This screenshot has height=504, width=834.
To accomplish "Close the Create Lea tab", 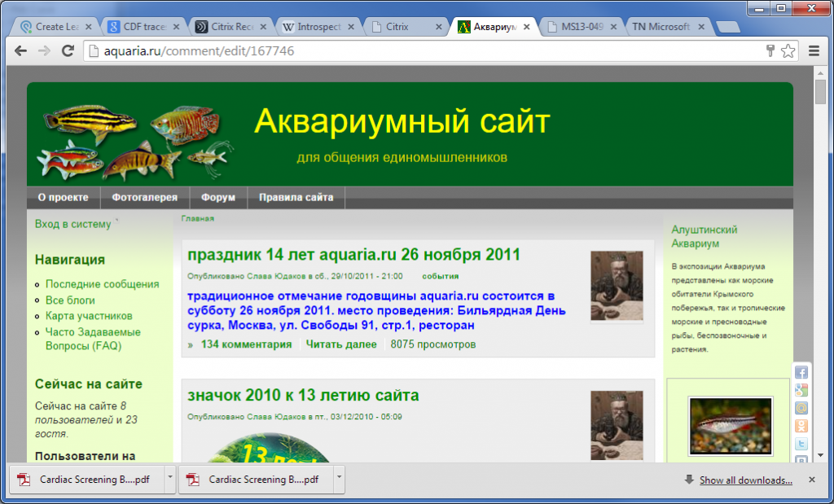I will (x=88, y=27).
